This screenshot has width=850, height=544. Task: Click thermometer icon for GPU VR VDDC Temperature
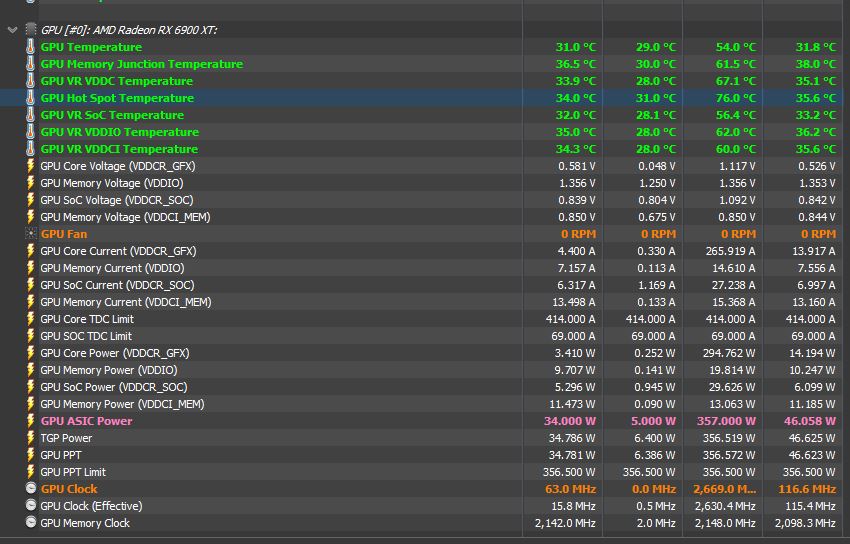(31, 81)
